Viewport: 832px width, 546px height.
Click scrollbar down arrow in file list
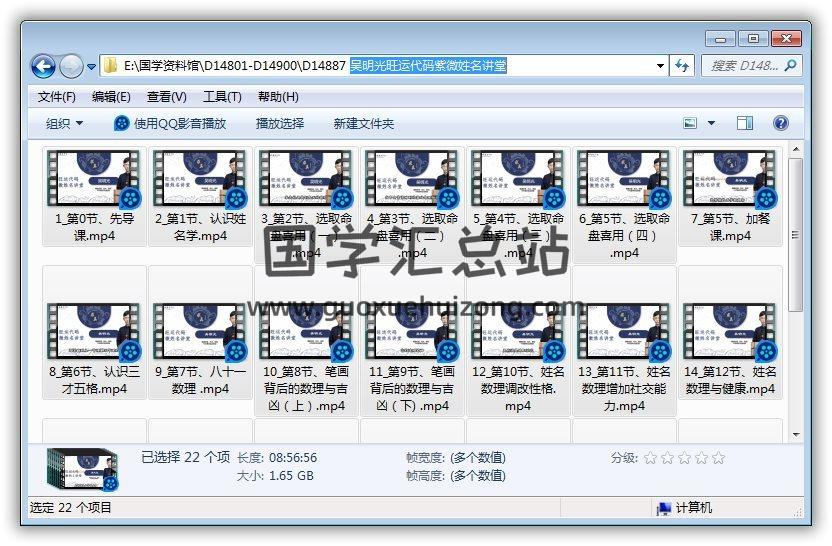[x=796, y=435]
